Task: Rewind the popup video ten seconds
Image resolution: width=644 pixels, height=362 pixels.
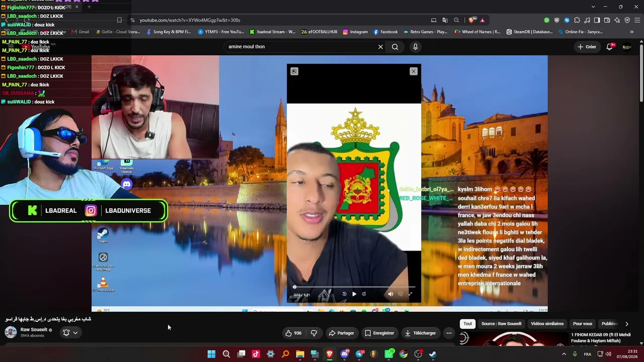Action: click(345, 294)
